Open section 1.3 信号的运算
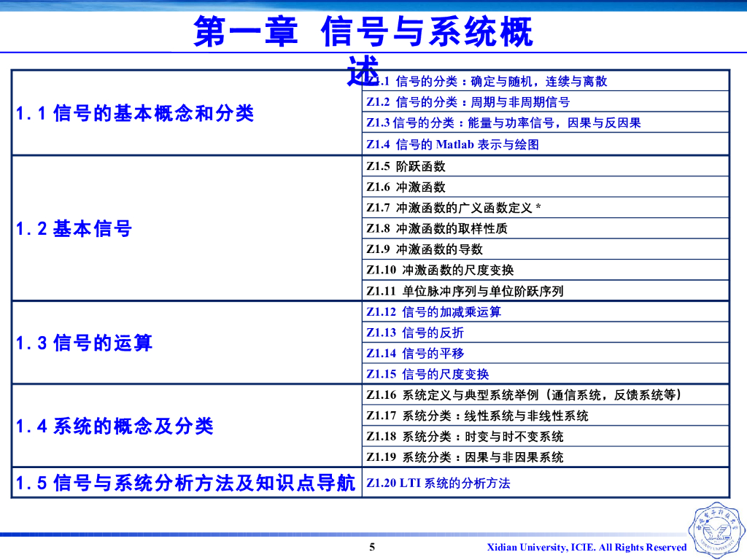The image size is (747, 560). point(84,343)
